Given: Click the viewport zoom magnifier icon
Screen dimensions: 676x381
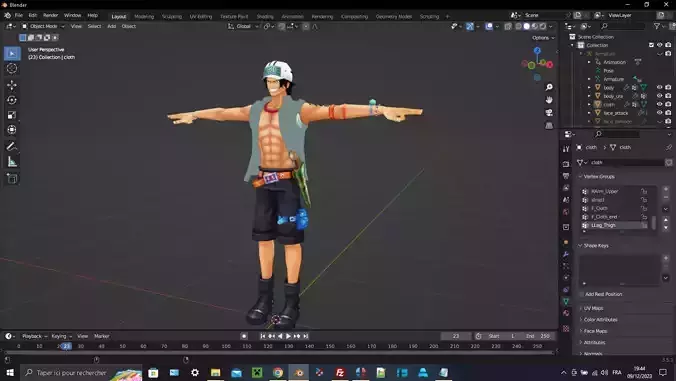Looking at the screenshot, I should 549,87.
